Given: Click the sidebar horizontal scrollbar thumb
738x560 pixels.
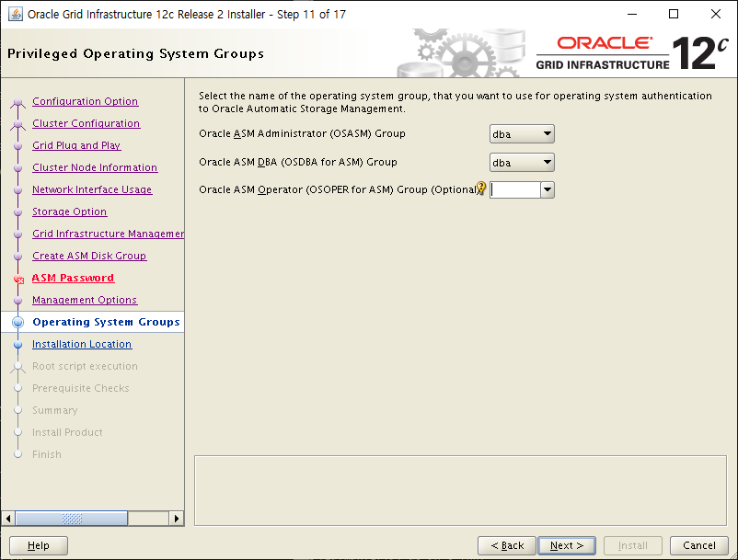Looking at the screenshot, I should pyautogui.click(x=72, y=519).
